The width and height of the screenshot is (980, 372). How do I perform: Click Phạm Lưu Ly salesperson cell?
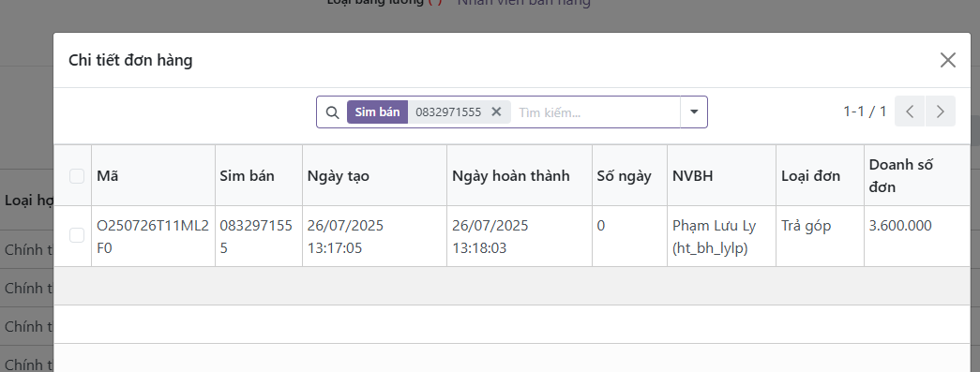[x=721, y=236]
